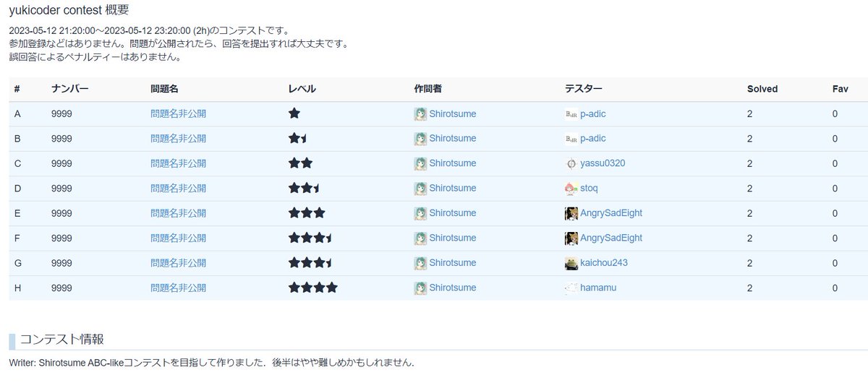Open Shirotsume author link in row D
868x383 pixels.
click(x=453, y=189)
